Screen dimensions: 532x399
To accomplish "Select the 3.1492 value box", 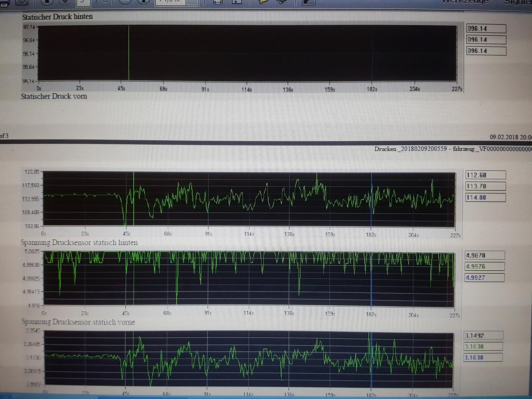I will coord(483,335).
